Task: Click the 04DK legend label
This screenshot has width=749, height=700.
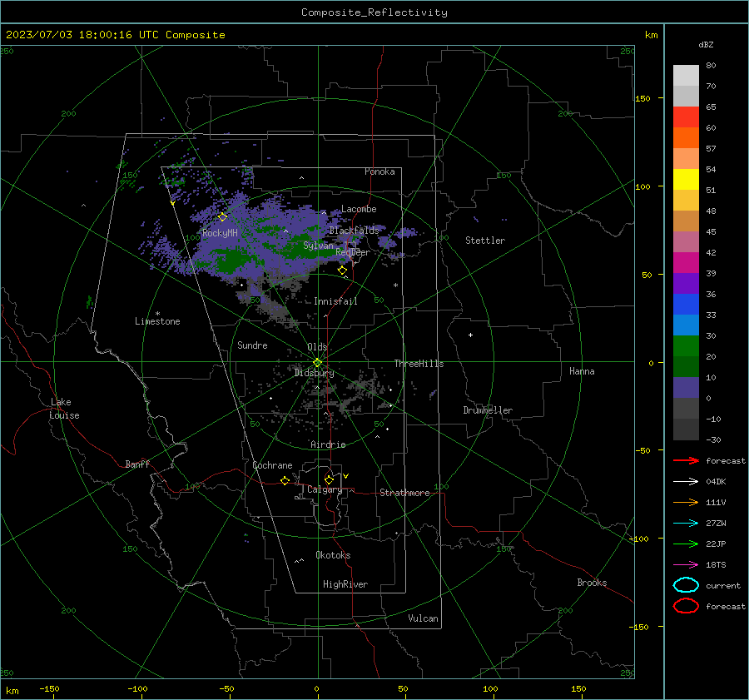Action: tap(716, 482)
